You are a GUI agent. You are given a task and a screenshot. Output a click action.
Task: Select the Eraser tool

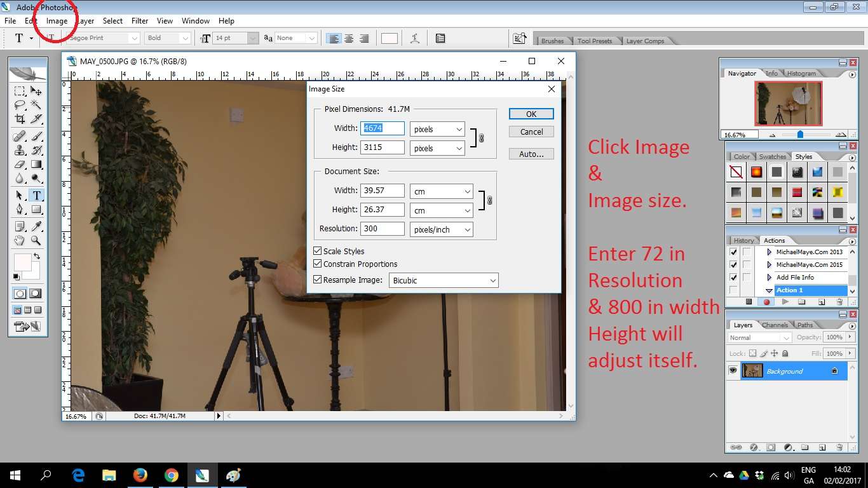pos(20,165)
